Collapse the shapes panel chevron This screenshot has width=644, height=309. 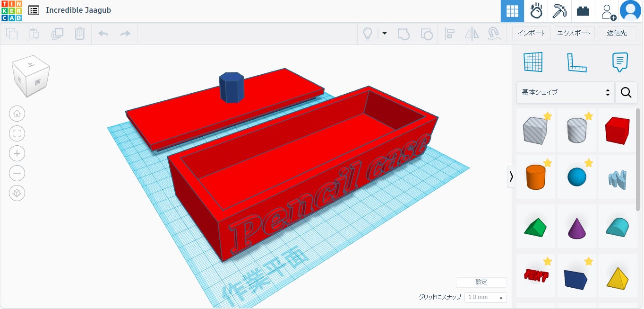511,177
